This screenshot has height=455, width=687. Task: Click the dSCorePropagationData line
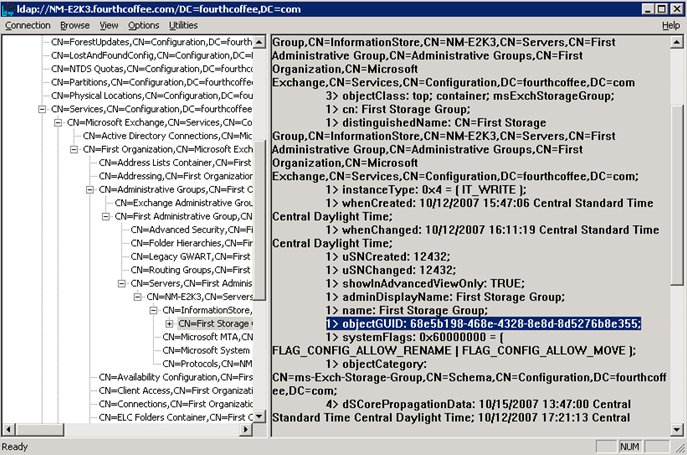[478, 404]
